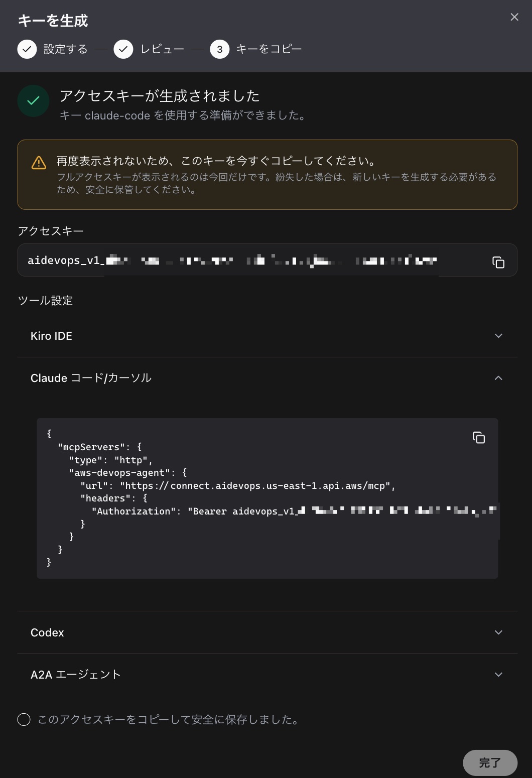Expand the Kiro IDE section
This screenshot has width=532, height=778.
pyautogui.click(x=267, y=336)
